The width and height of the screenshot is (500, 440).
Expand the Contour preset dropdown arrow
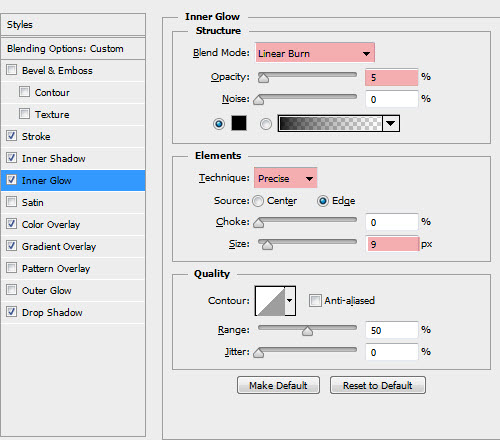[290, 301]
